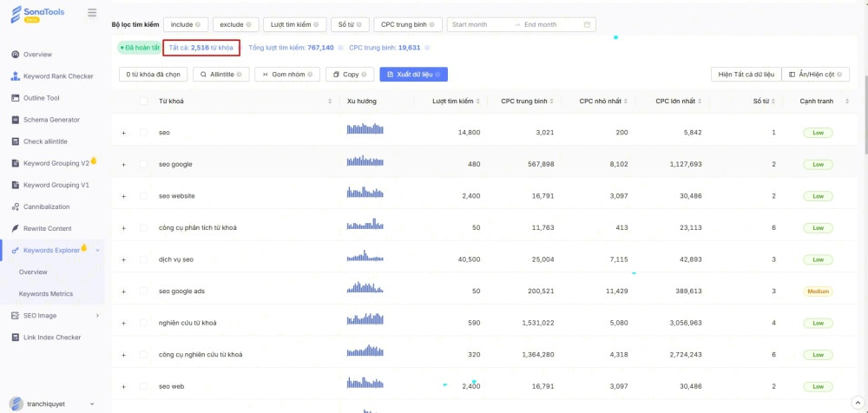The height and width of the screenshot is (413, 868).
Task: Open the tranchiquyet account dropdown
Action: click(94, 403)
